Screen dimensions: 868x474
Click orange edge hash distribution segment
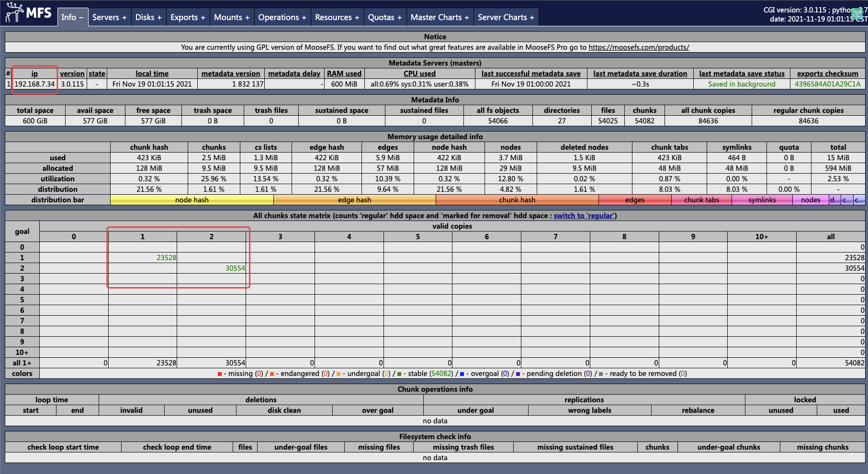[x=355, y=200]
